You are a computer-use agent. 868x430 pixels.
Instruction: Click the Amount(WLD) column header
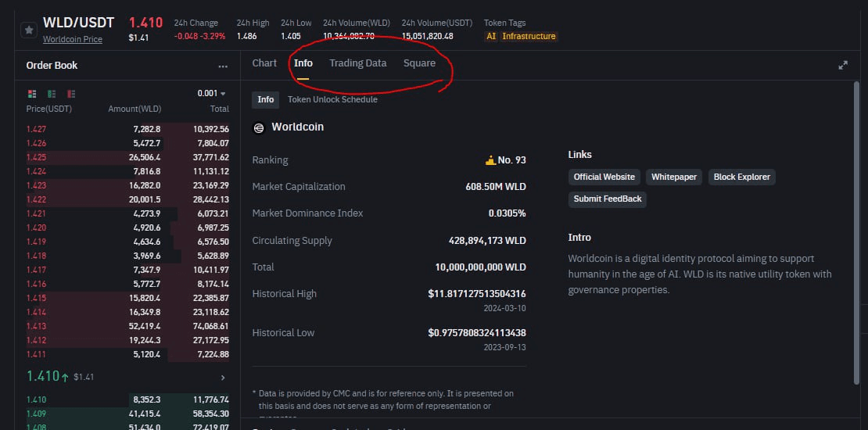tap(135, 109)
